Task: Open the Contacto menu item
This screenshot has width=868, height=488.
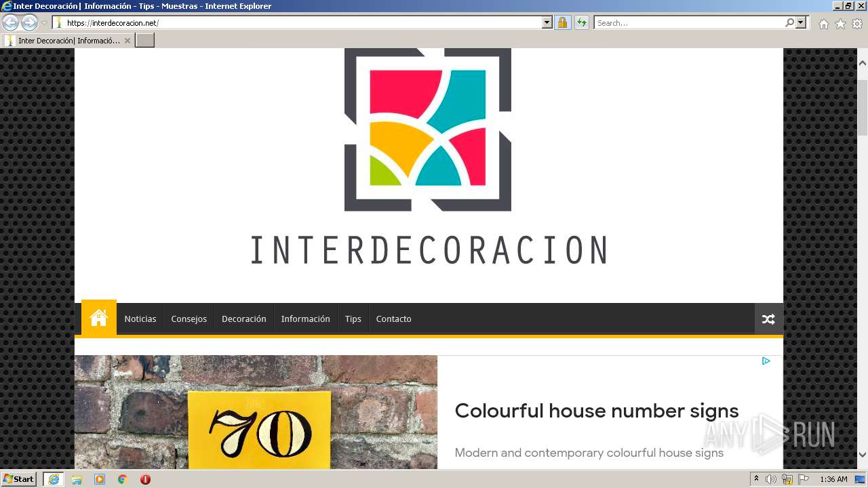Action: point(394,319)
